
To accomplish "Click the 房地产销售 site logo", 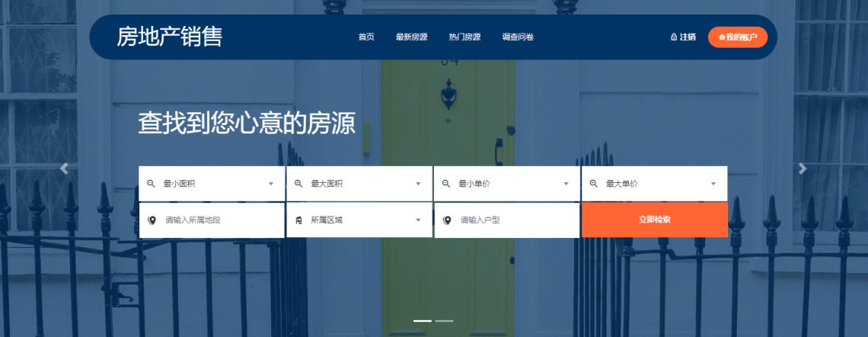I will tap(169, 37).
